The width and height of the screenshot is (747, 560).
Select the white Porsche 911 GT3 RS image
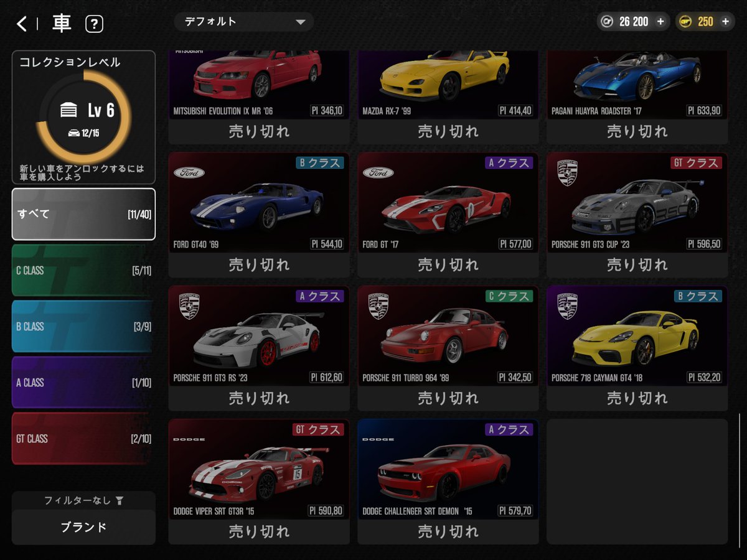point(259,339)
